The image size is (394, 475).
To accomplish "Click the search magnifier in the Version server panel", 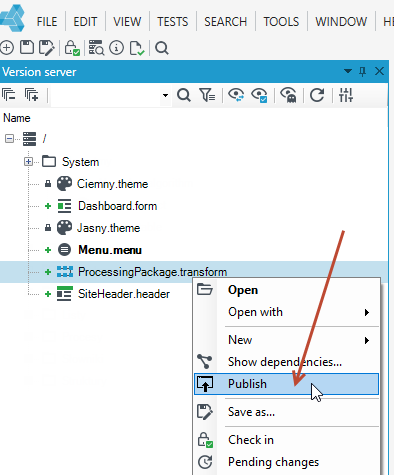I will coord(184,95).
